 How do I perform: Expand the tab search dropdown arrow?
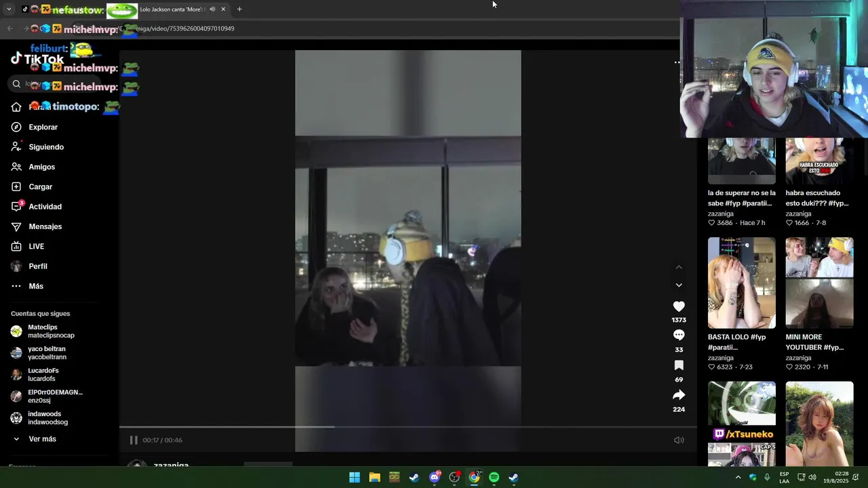click(x=9, y=9)
